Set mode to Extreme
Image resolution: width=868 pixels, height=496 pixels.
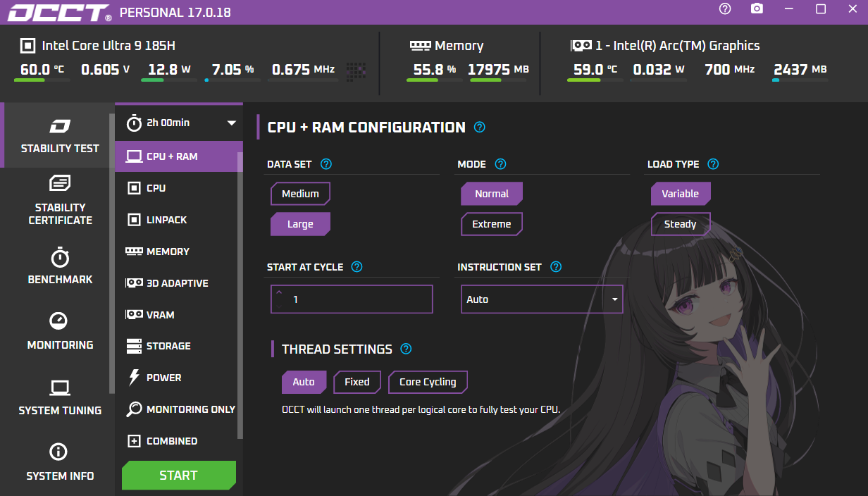coord(492,224)
